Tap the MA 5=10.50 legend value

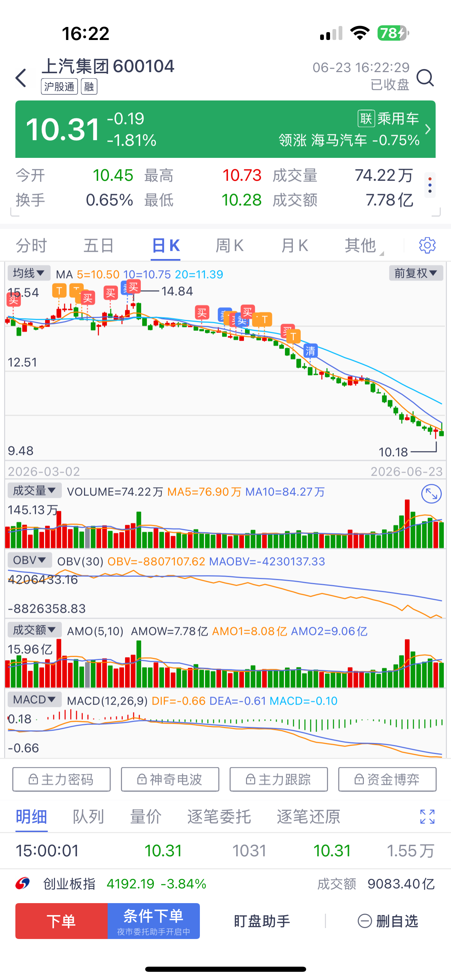(x=98, y=274)
